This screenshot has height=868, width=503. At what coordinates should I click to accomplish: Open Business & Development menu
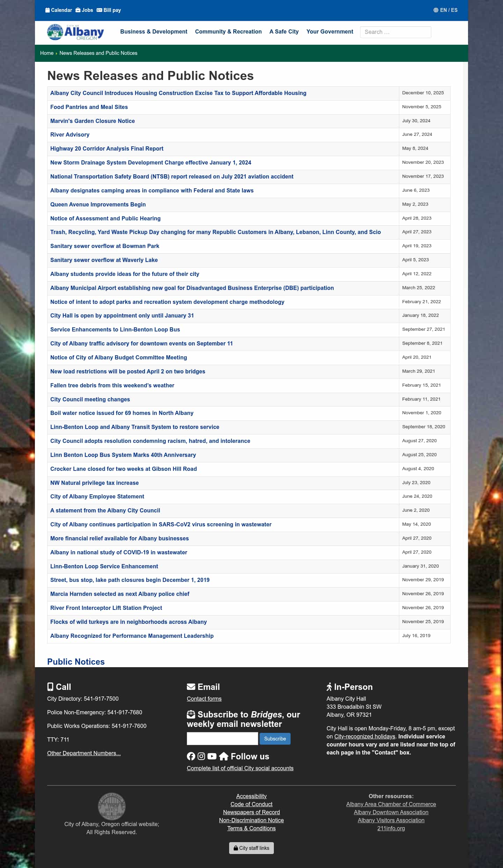[x=154, y=32]
